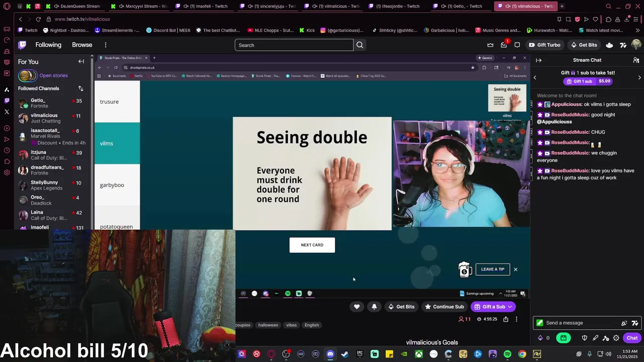Open Laina channel in sidebar
The image size is (644, 362).
coord(53,215)
